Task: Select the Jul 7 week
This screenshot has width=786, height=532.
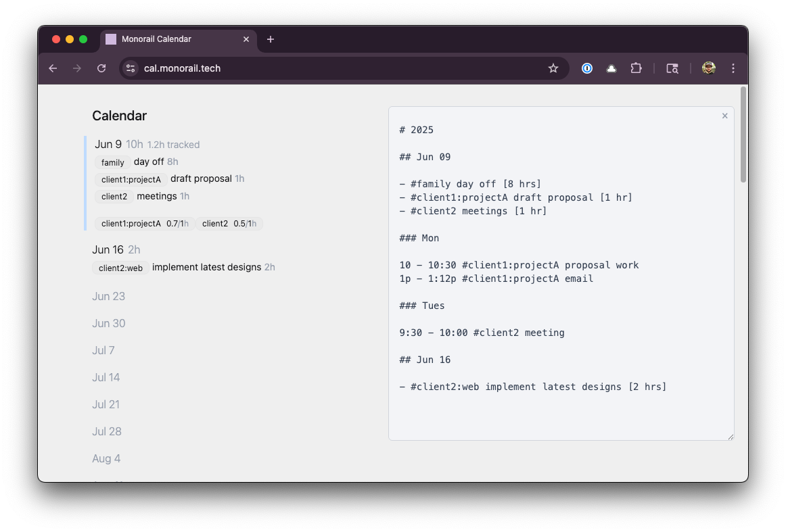Action: point(103,350)
